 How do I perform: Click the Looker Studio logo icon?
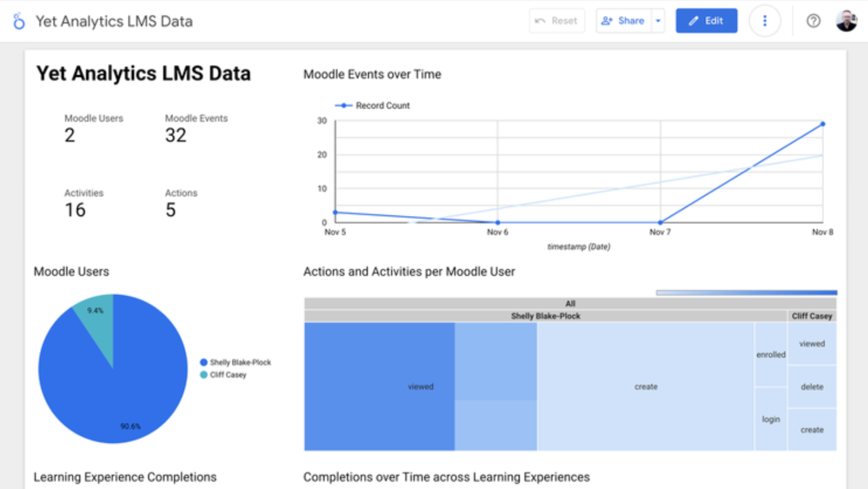19,21
